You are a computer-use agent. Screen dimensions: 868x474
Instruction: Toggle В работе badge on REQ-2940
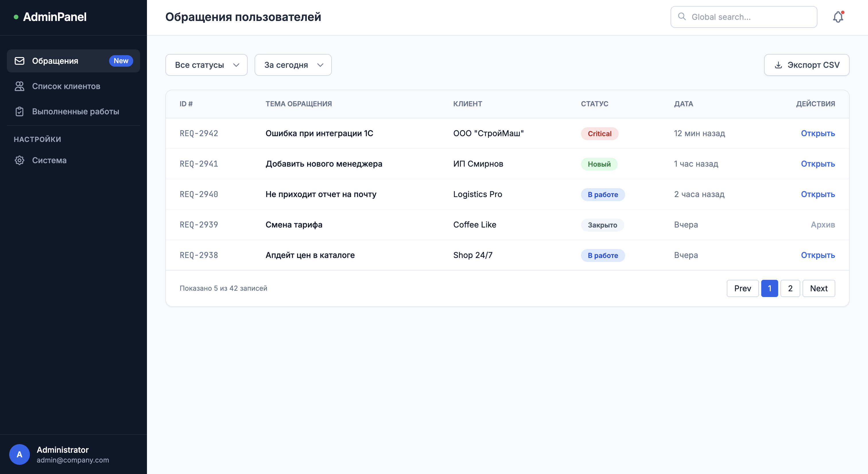click(602, 194)
